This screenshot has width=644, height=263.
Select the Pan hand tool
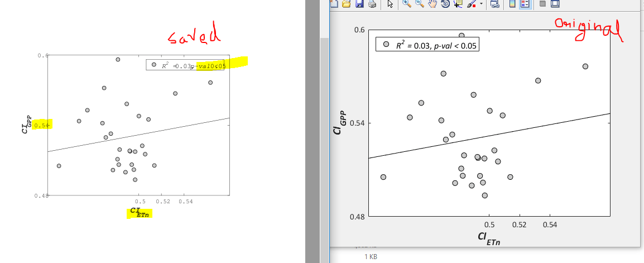coord(432,4)
